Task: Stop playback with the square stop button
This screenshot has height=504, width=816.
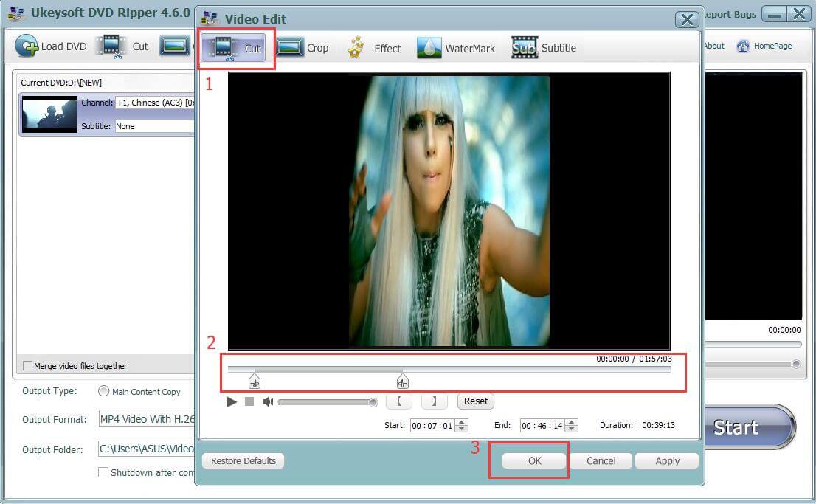Action: click(249, 401)
